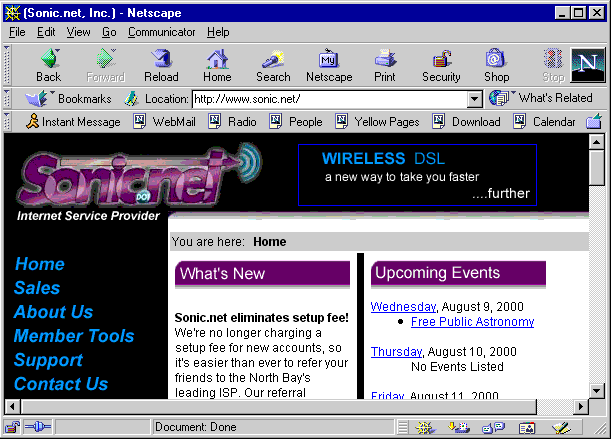Click the Location URL field
The height and width of the screenshot is (439, 611).
tap(330, 99)
